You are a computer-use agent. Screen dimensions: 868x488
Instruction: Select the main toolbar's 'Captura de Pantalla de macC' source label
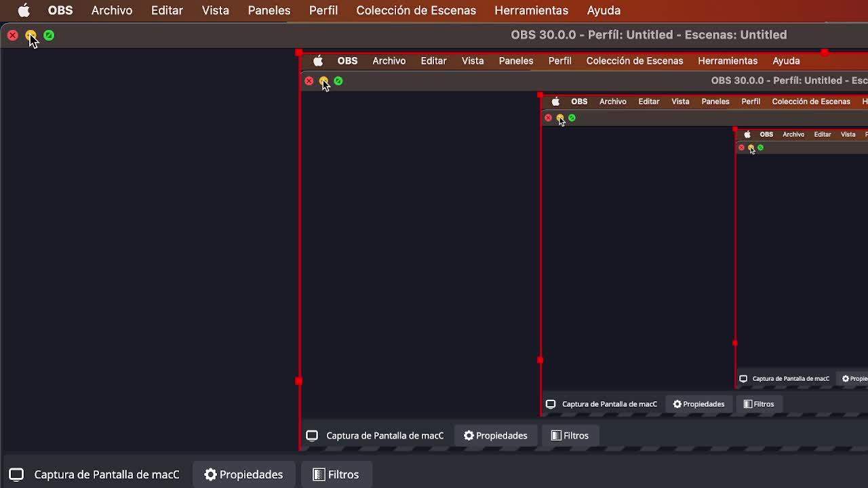107,474
